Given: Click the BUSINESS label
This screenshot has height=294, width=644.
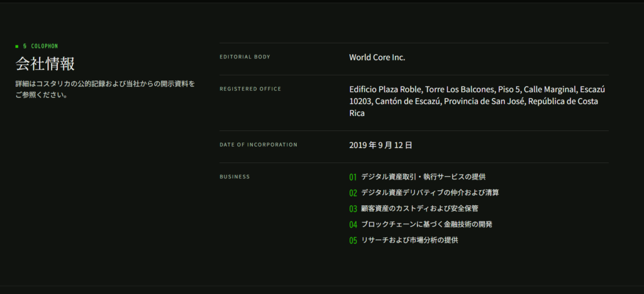Looking at the screenshot, I should (235, 177).
